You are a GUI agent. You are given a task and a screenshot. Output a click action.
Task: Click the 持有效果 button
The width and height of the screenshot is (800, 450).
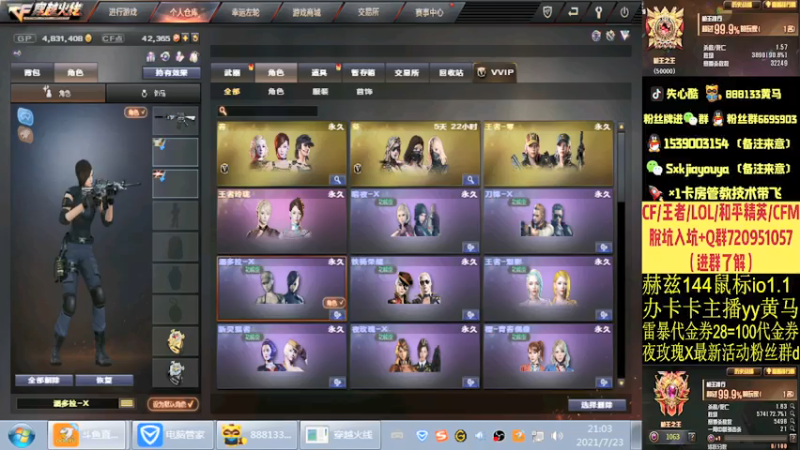pos(171,72)
